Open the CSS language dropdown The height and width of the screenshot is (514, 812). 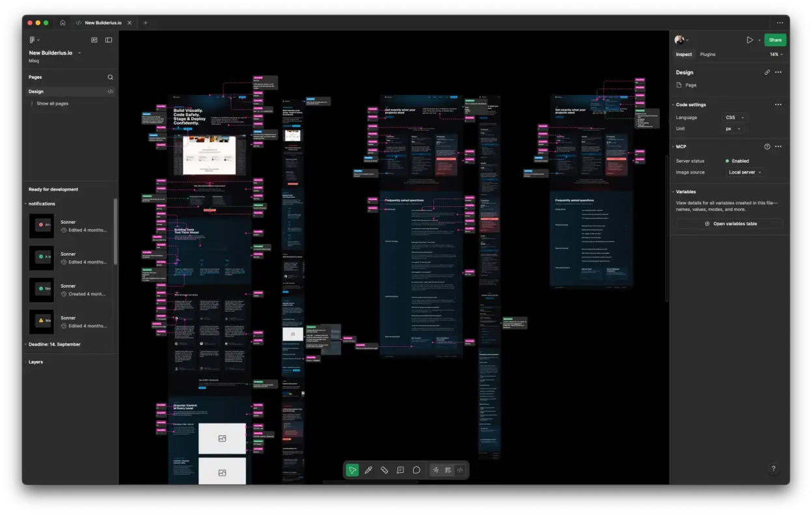tap(735, 117)
